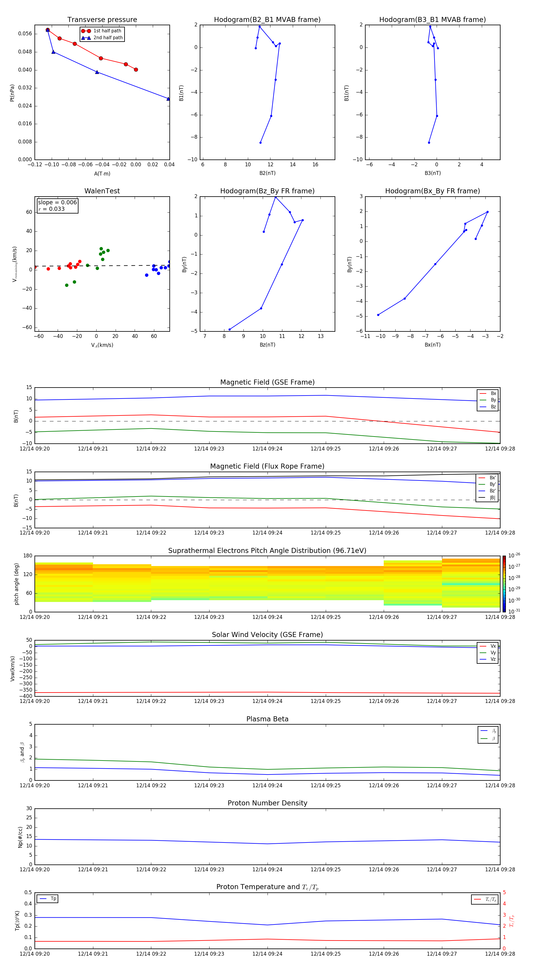Click the "Hodogram(B2_B1 MVAB frame)" title
The height and width of the screenshot is (980, 535).
tap(267, 20)
